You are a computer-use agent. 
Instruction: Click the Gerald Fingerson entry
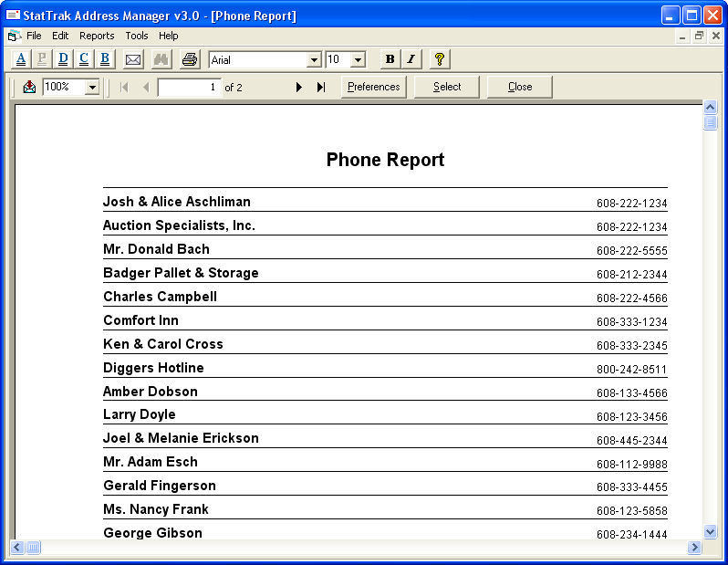[160, 486]
